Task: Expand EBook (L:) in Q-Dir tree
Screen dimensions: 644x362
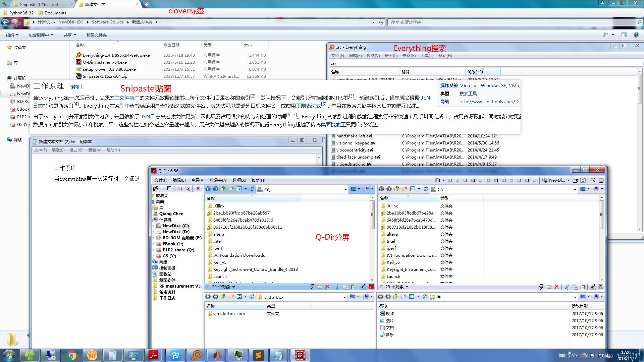Action: click(x=154, y=244)
